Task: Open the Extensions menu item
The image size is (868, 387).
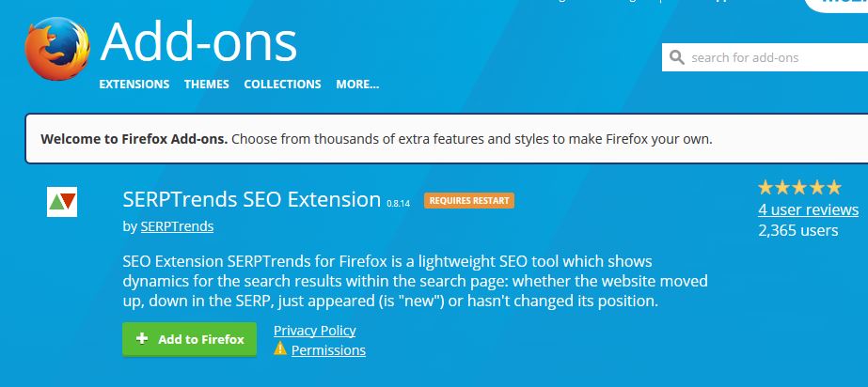Action: pos(134,85)
